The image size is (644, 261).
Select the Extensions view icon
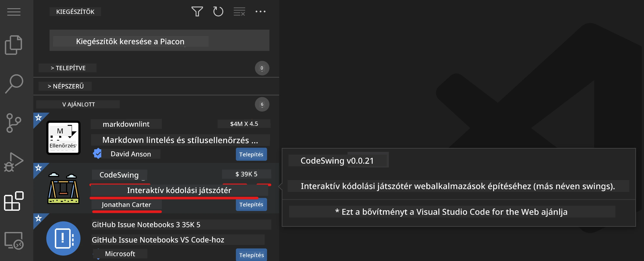[14, 201]
